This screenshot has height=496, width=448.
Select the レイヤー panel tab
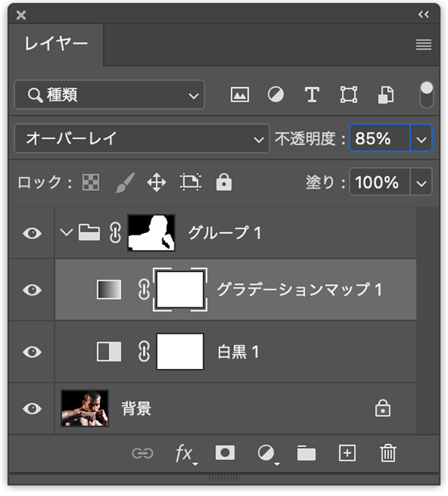click(x=56, y=44)
